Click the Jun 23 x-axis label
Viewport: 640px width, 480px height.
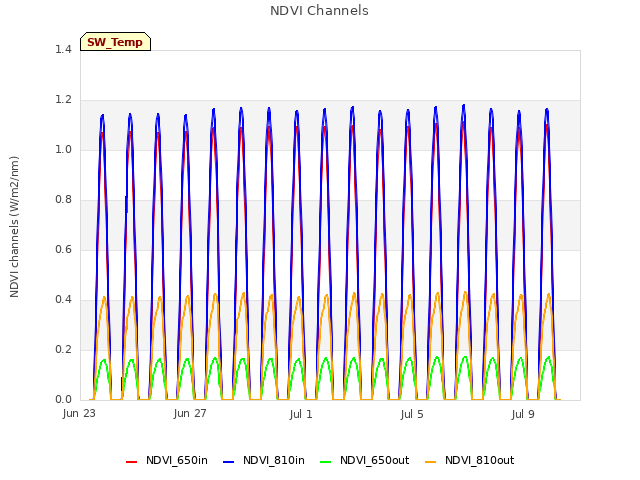coord(79,413)
